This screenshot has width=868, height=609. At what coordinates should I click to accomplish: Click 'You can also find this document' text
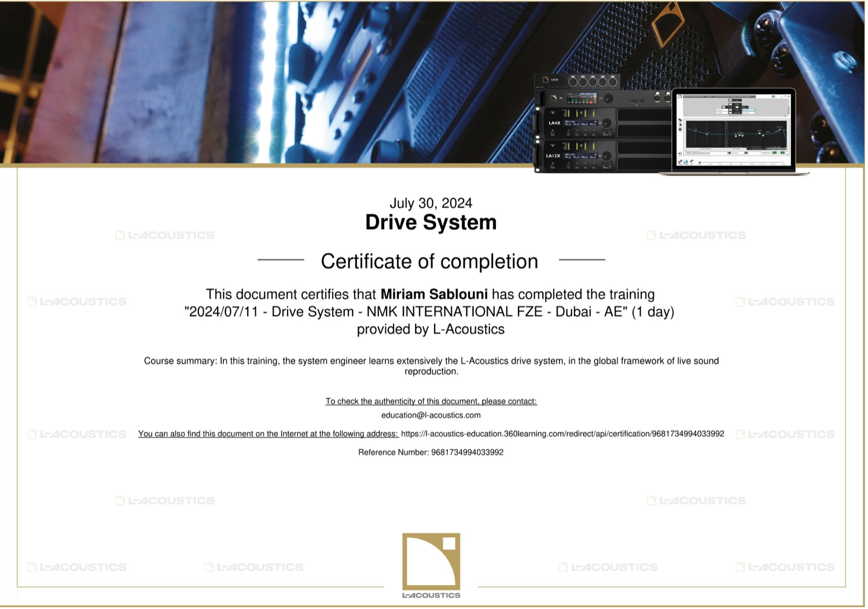pos(268,434)
